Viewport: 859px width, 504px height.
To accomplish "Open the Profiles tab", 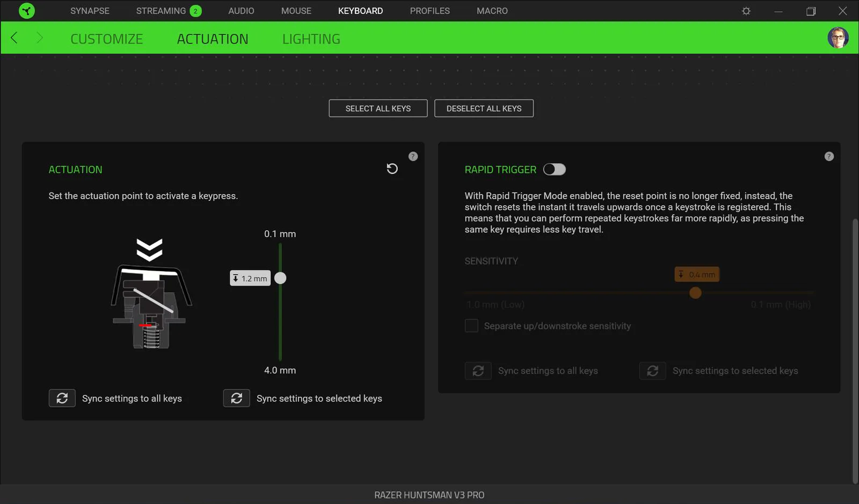I will coord(430,11).
